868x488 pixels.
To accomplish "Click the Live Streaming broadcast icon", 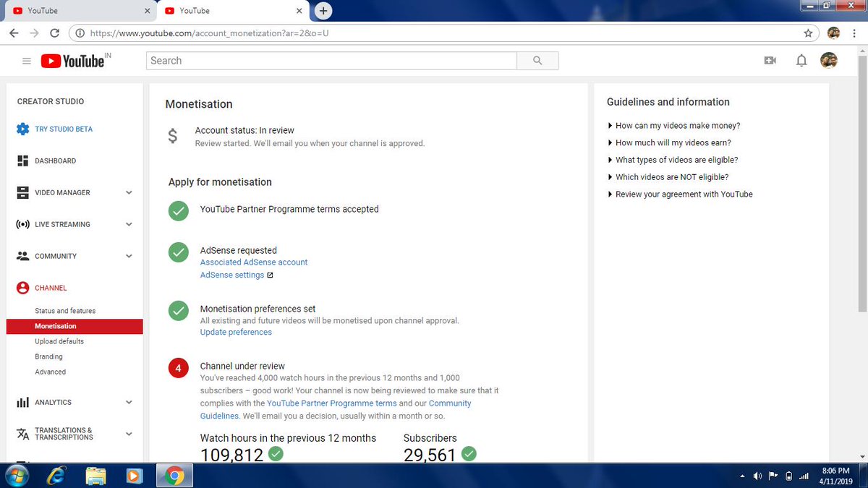I will (x=22, y=225).
